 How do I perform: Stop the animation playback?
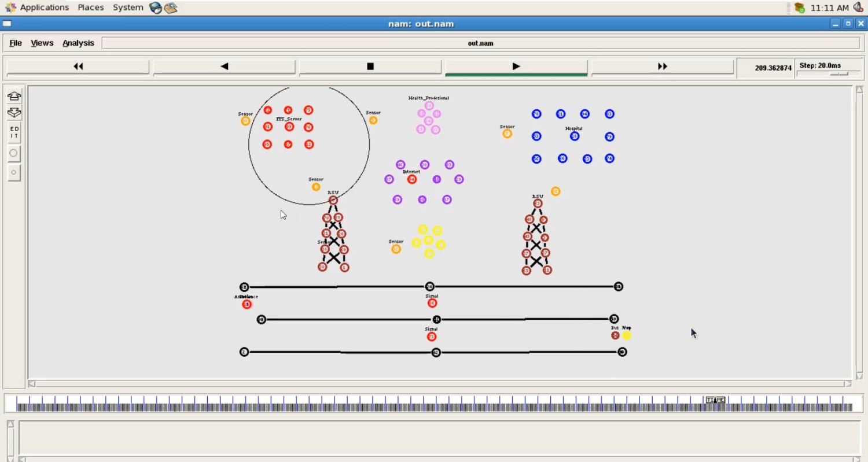[370, 66]
